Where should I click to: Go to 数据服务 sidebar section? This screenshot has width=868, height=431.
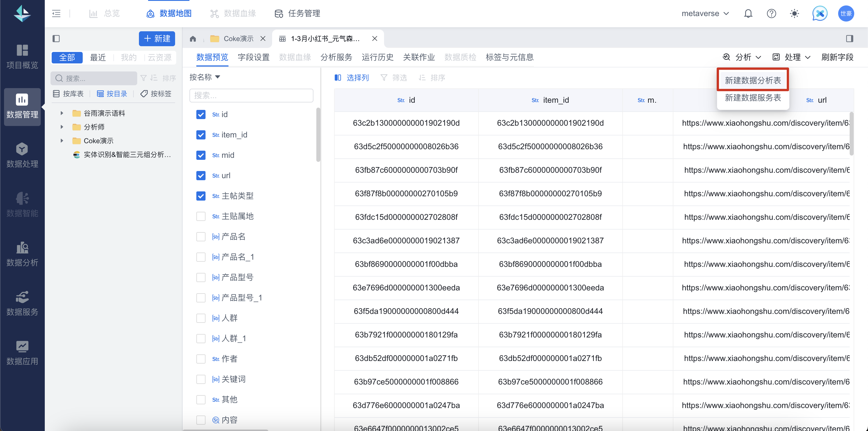pos(22,304)
